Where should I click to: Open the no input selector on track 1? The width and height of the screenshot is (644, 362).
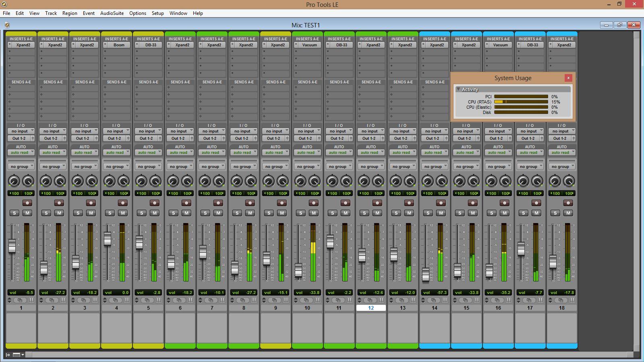[21, 131]
